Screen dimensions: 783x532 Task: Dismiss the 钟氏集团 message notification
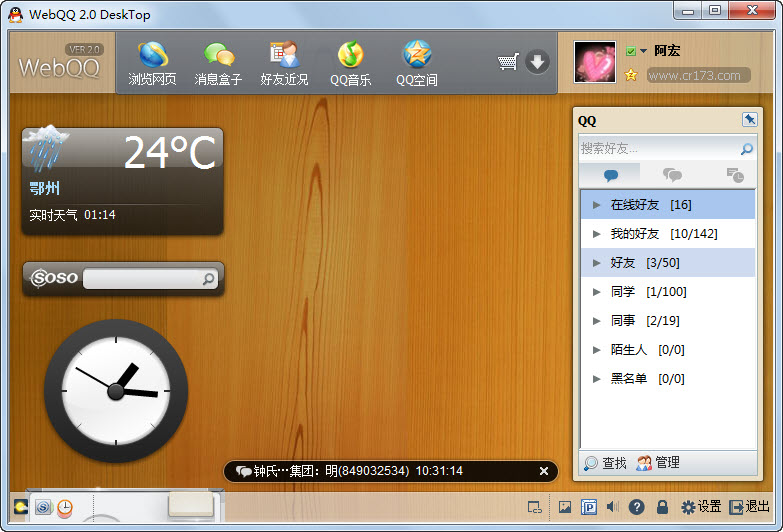click(x=544, y=471)
